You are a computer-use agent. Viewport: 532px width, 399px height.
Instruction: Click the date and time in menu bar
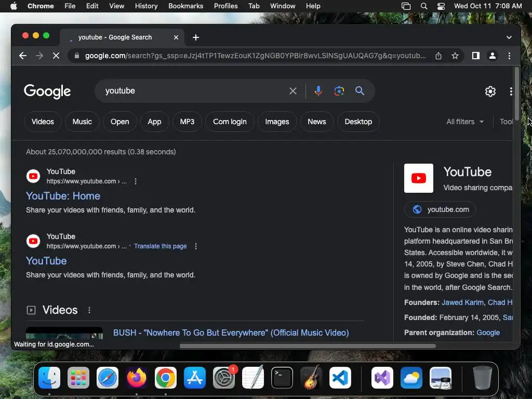(x=488, y=6)
